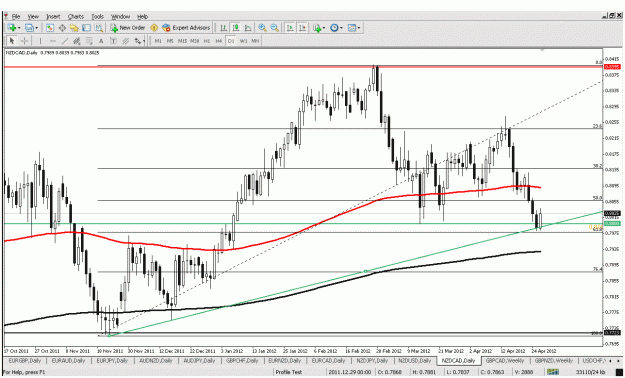This screenshot has height=378, width=625.
Task: Switch timeframe to H1
Action: 206,41
